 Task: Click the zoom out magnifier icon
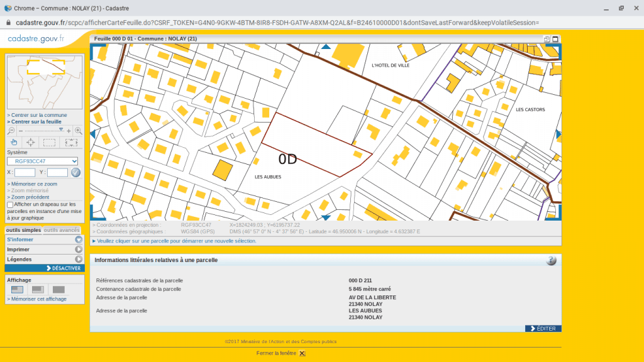11,131
